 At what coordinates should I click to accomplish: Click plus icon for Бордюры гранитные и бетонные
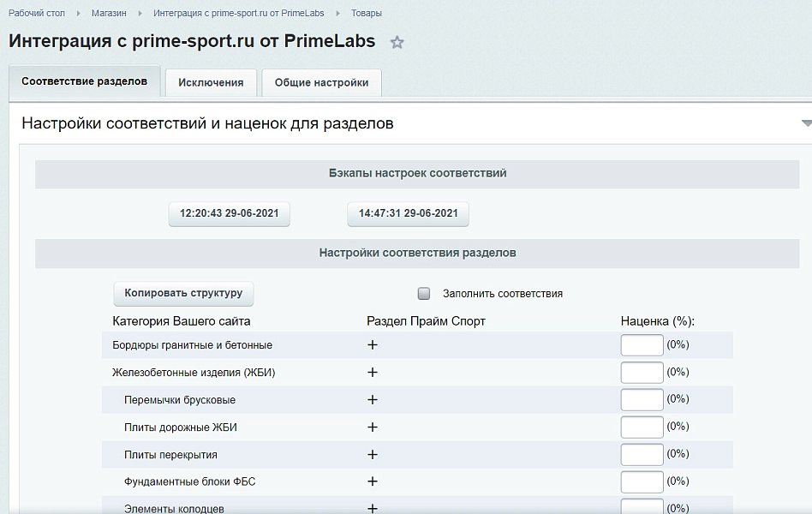[372, 345]
